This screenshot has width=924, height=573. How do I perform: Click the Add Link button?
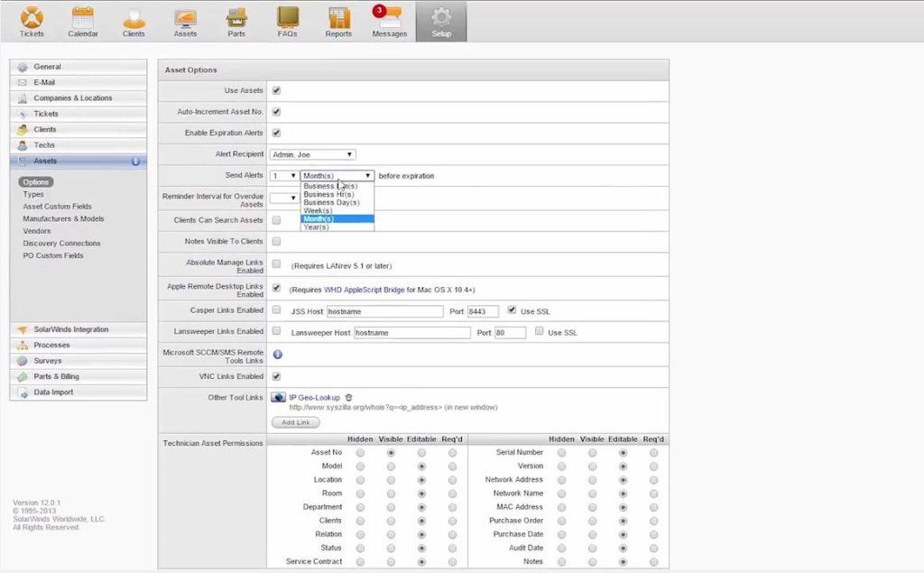[x=296, y=422]
